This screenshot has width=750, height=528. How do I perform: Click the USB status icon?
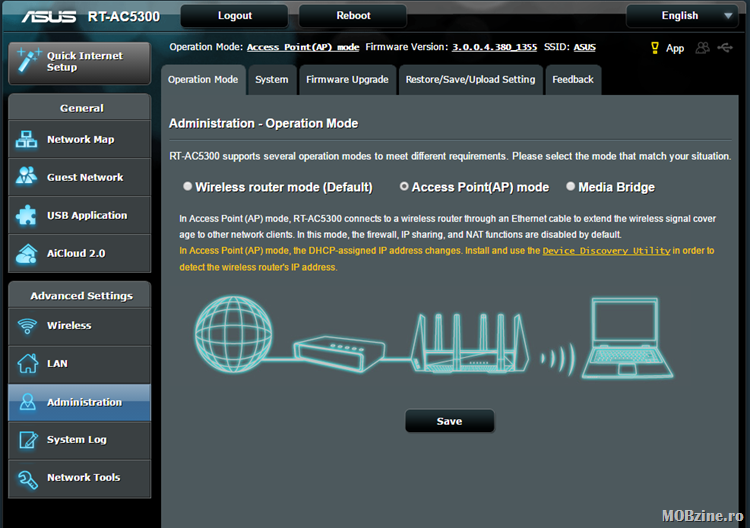coord(725,47)
